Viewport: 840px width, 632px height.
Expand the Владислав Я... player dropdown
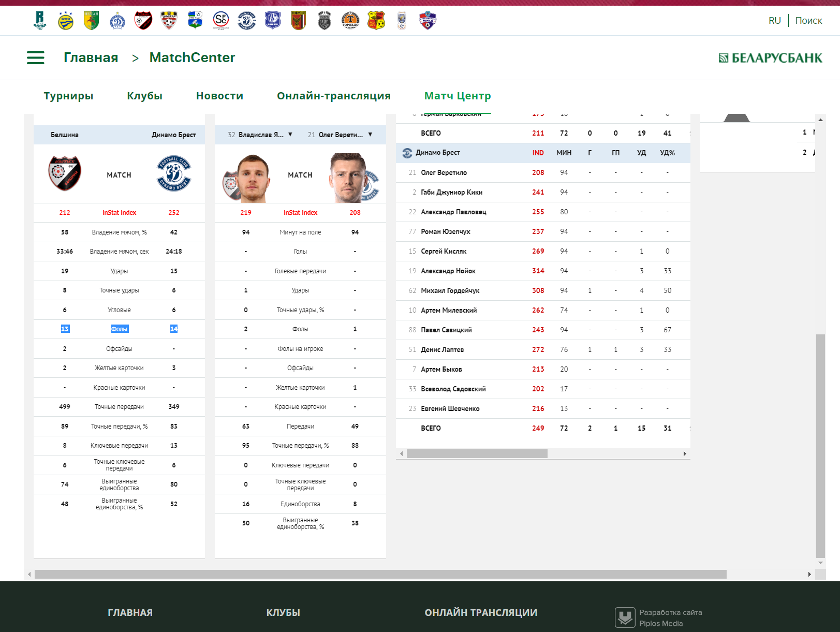290,135
